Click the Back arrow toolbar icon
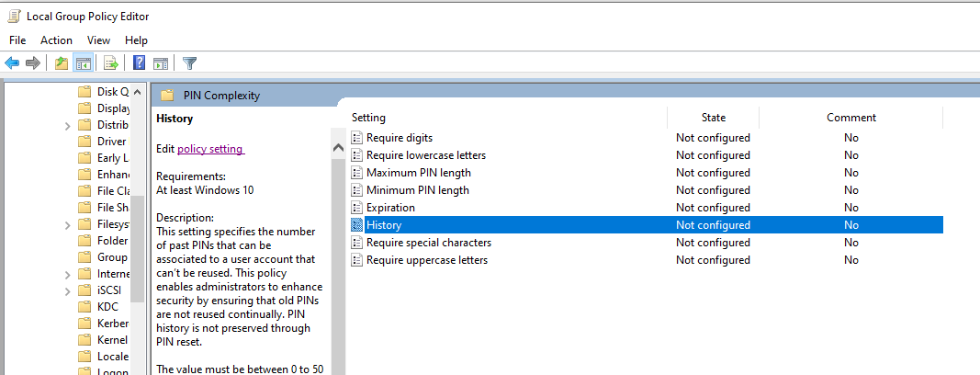The height and width of the screenshot is (375, 980). (x=12, y=62)
